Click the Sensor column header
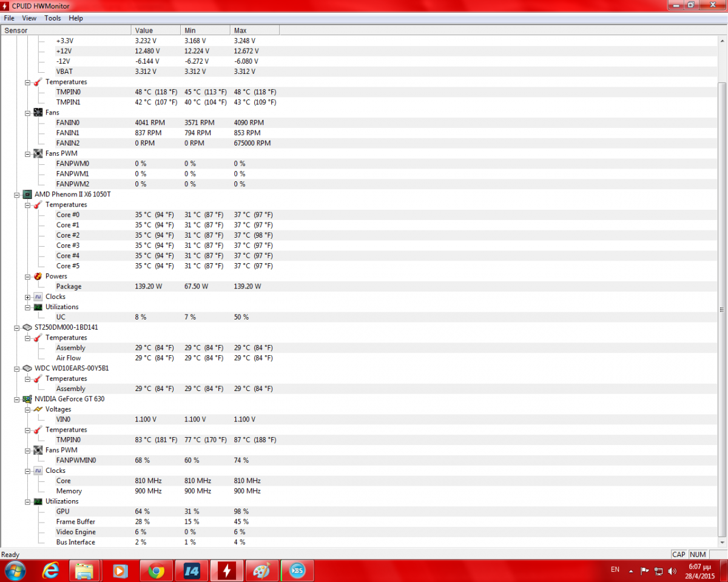This screenshot has height=582, width=728. click(x=66, y=30)
